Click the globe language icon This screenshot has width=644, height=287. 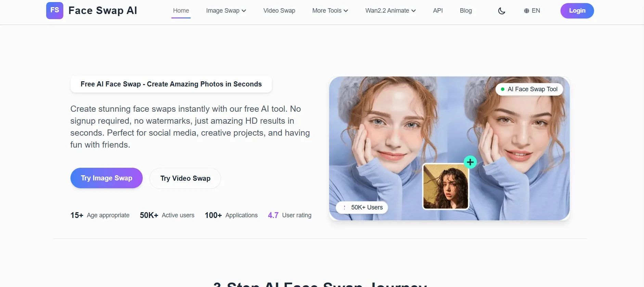[526, 11]
